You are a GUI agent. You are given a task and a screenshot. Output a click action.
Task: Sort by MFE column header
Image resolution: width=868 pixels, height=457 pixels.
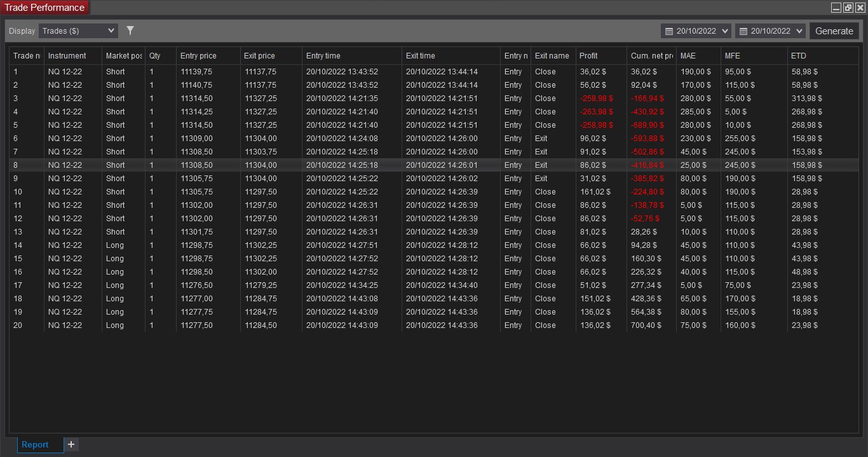click(x=754, y=56)
